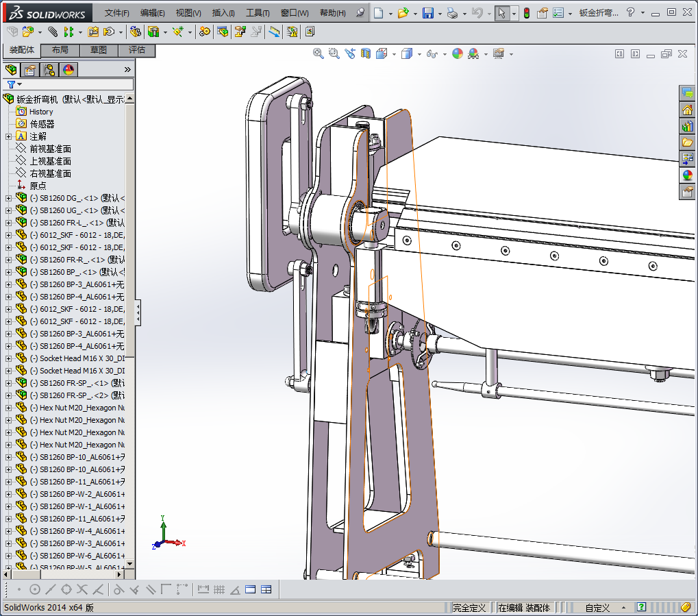Open the 插入 (Insert) menu
698x616 pixels.
point(223,13)
